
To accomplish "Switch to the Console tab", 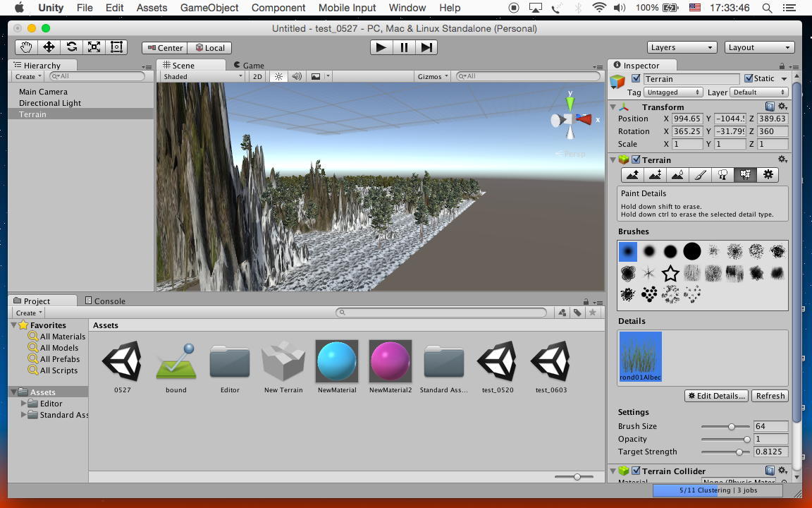I will [x=105, y=301].
